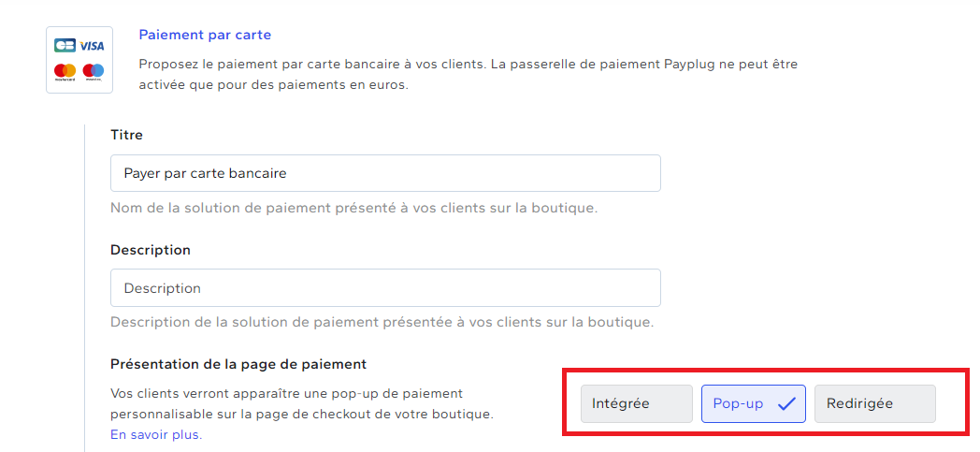Screen dimensions: 980x452
Task: Click the helper text starting Description de la solution
Action: [x=382, y=323]
